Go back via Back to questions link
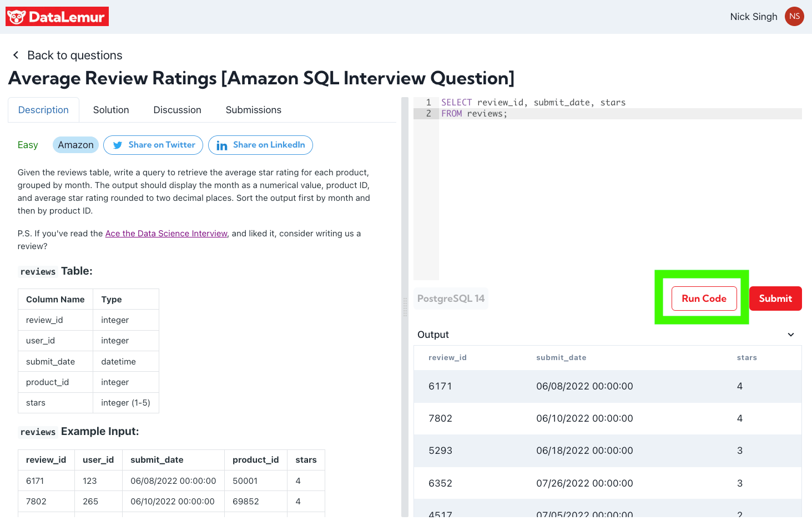Screen dimensions: 812x521 click(74, 55)
